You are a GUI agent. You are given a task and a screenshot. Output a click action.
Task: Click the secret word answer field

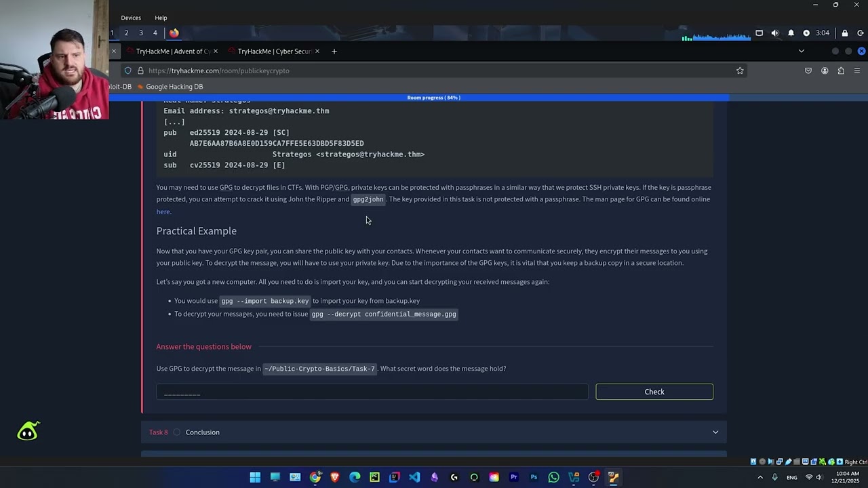click(372, 392)
